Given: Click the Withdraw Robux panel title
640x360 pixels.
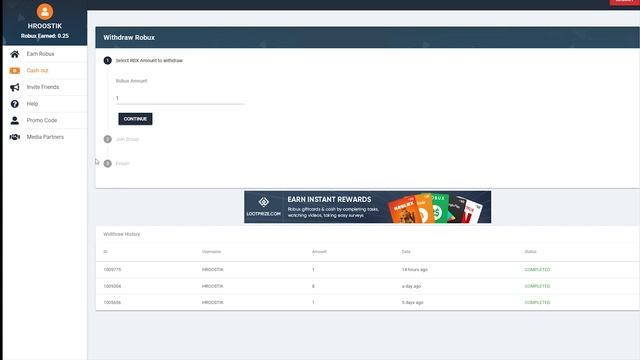Looking at the screenshot, I should click(x=129, y=38).
